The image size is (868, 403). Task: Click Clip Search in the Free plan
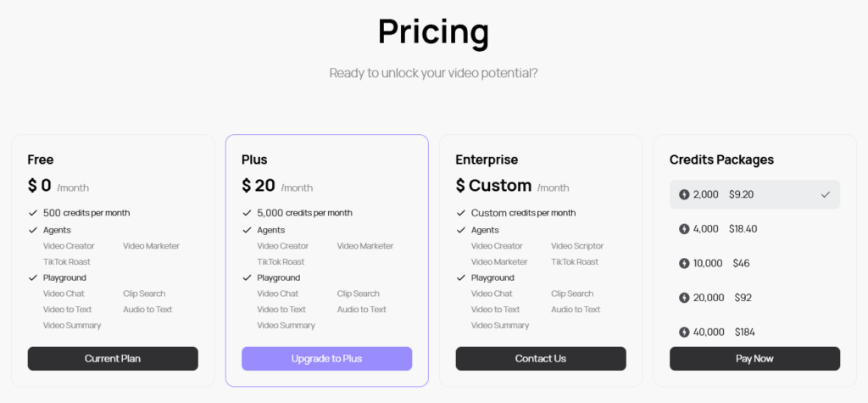[x=144, y=294]
